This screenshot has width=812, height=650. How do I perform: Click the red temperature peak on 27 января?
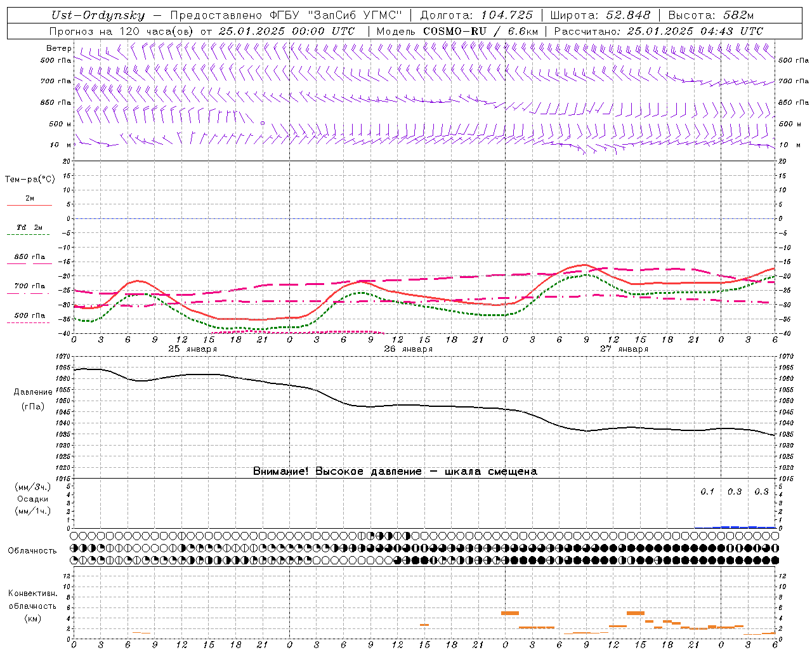(x=584, y=265)
